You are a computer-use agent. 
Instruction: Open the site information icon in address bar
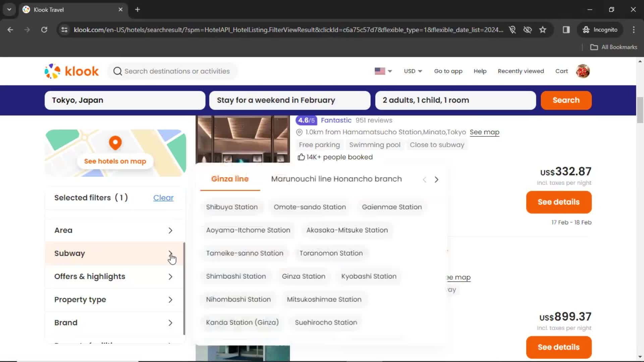tap(64, 30)
